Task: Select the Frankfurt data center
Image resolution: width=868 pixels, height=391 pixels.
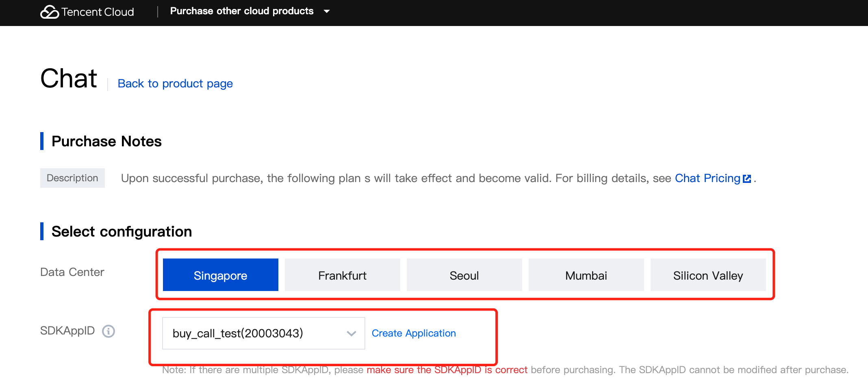Action: coord(342,275)
